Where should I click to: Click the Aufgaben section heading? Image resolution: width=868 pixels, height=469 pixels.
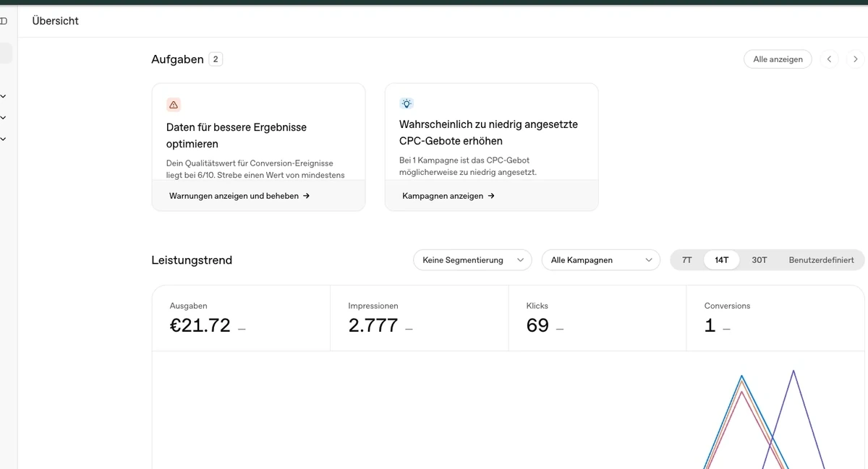(177, 59)
